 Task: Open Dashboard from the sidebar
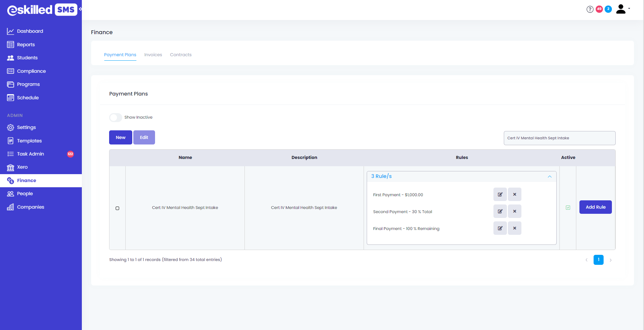30,31
